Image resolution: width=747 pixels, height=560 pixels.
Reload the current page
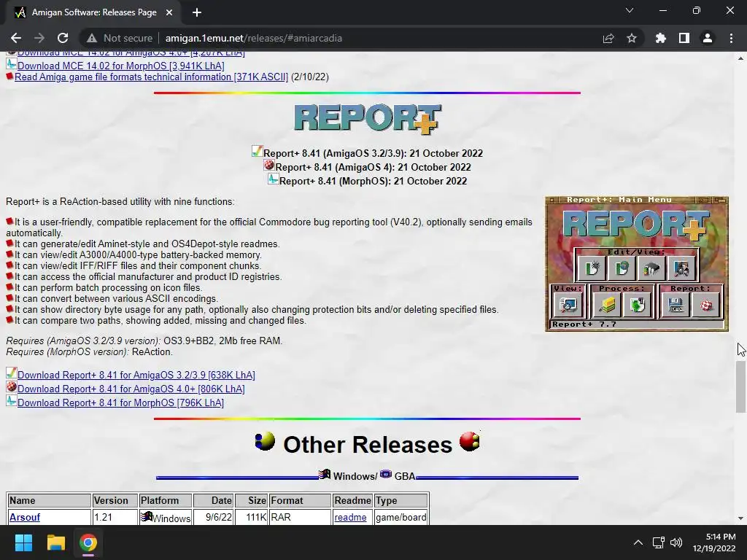click(63, 38)
